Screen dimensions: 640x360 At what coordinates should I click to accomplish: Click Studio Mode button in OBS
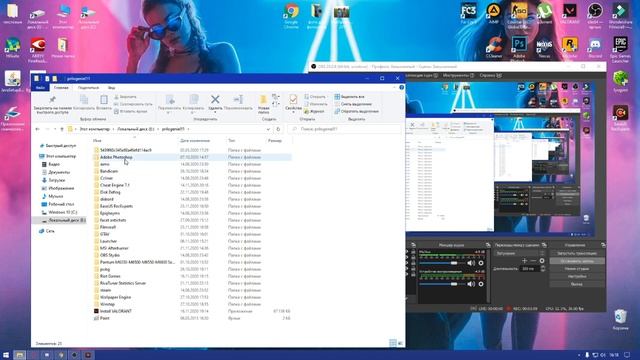pos(577,269)
